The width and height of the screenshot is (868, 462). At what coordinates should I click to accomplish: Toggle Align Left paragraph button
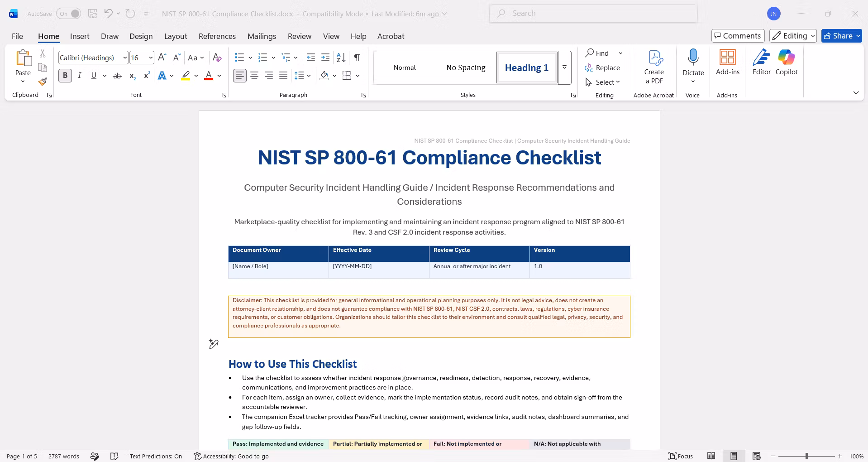click(240, 76)
